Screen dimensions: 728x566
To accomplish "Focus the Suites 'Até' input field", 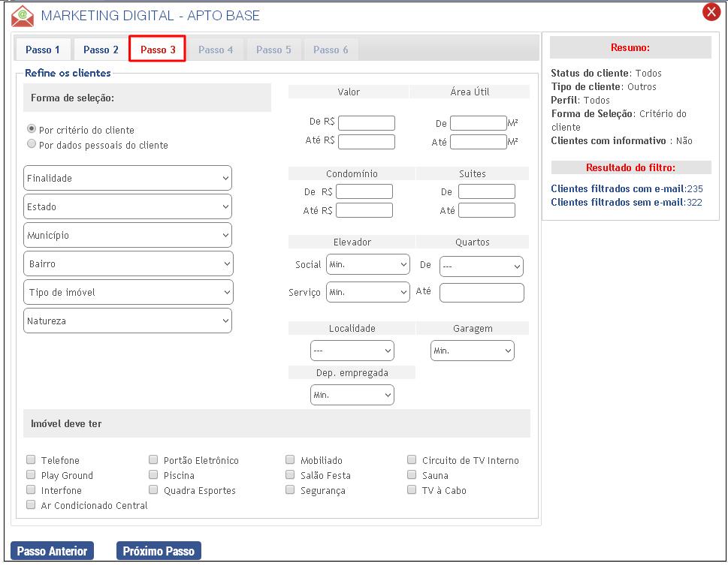I will [487, 210].
